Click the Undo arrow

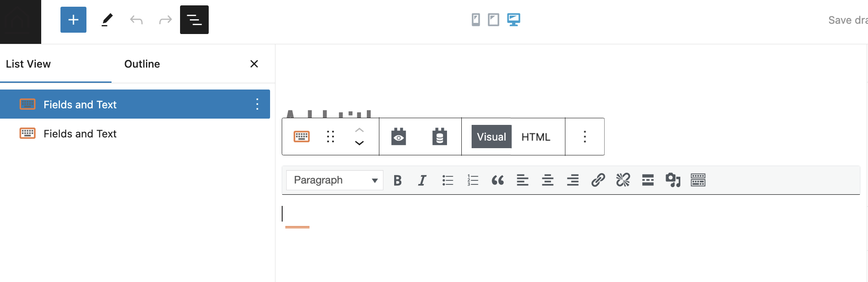[x=136, y=20]
